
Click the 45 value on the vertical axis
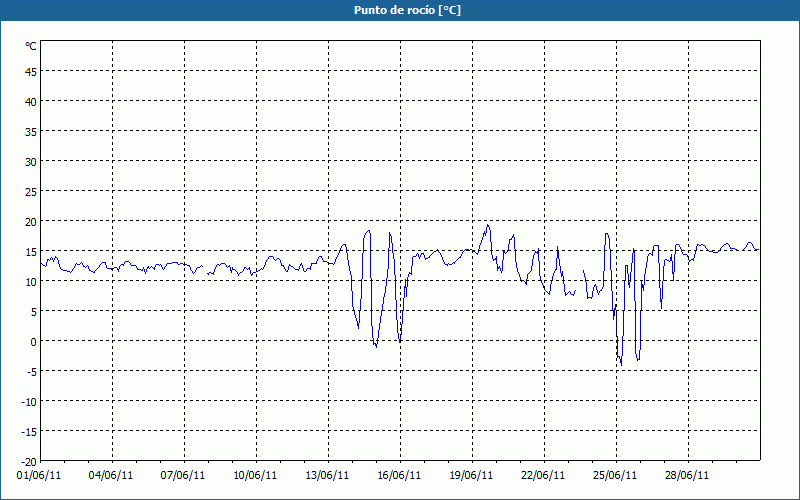31,72
